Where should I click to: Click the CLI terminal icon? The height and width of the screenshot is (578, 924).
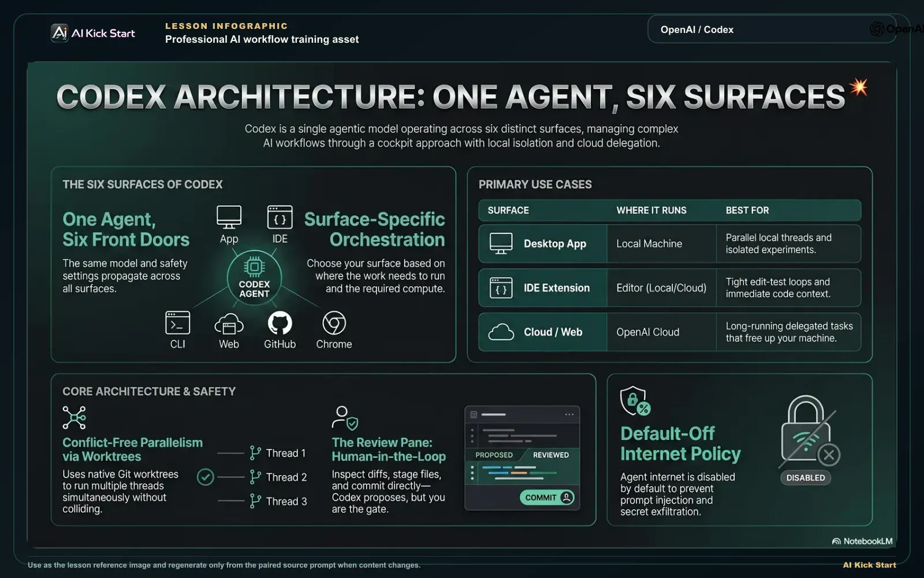pos(177,323)
